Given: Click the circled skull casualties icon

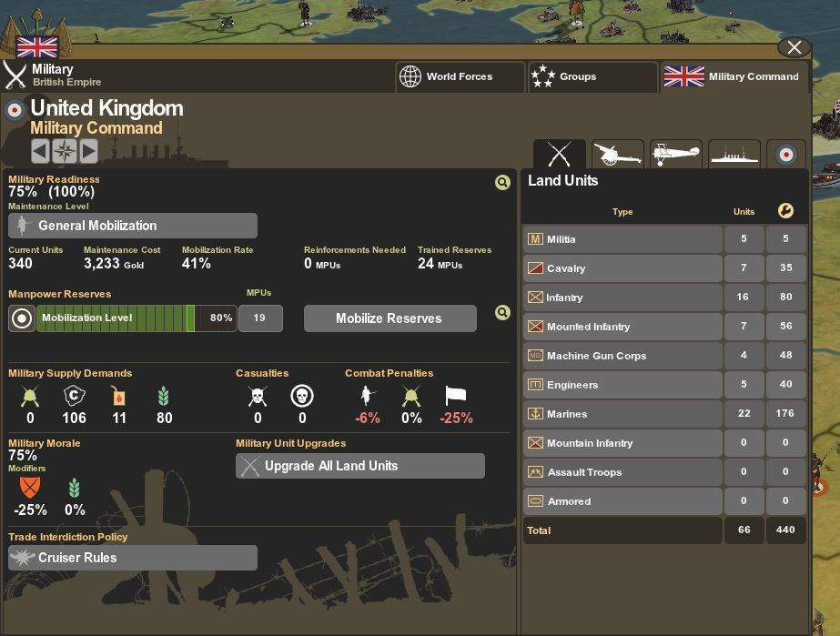Looking at the screenshot, I should [302, 396].
